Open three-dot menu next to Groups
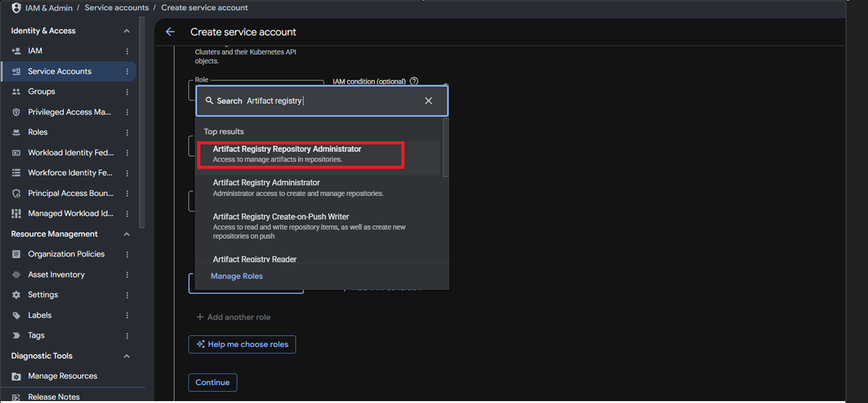The height and width of the screenshot is (403, 868). coord(127,92)
